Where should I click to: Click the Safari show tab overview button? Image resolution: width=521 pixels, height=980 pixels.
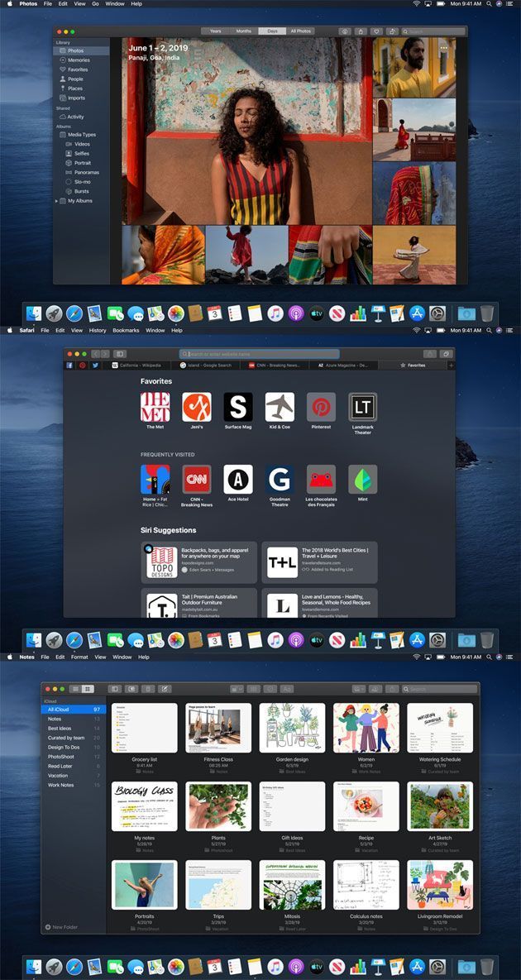click(x=447, y=354)
